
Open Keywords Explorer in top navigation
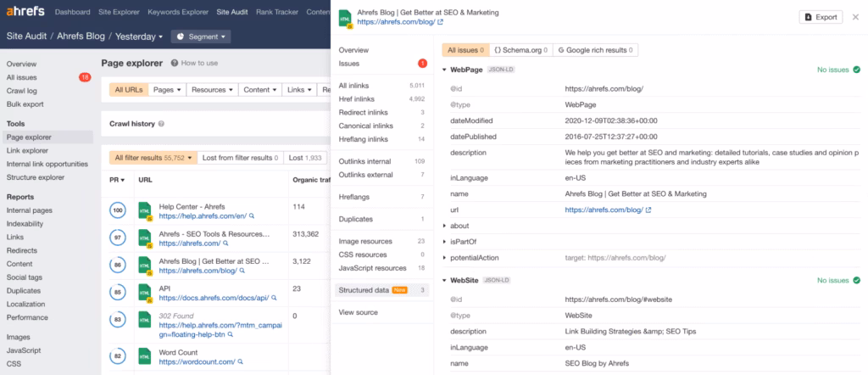(x=177, y=13)
